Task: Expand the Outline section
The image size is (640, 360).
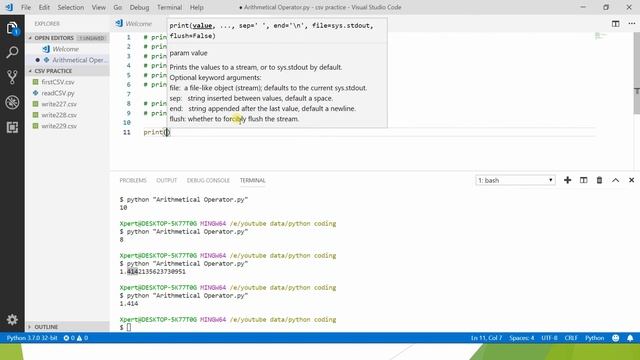Action: [46, 327]
